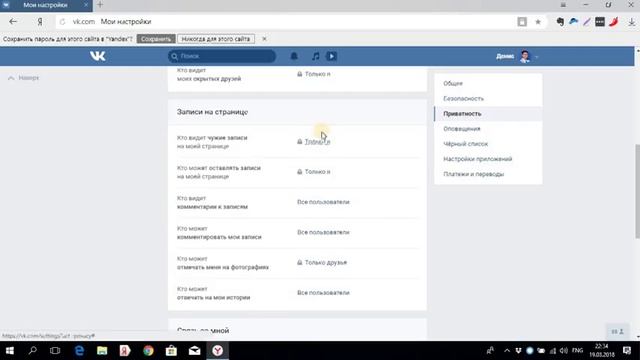Expand profile menu arrow next to avatar
The height and width of the screenshot is (360, 640).
[536, 57]
